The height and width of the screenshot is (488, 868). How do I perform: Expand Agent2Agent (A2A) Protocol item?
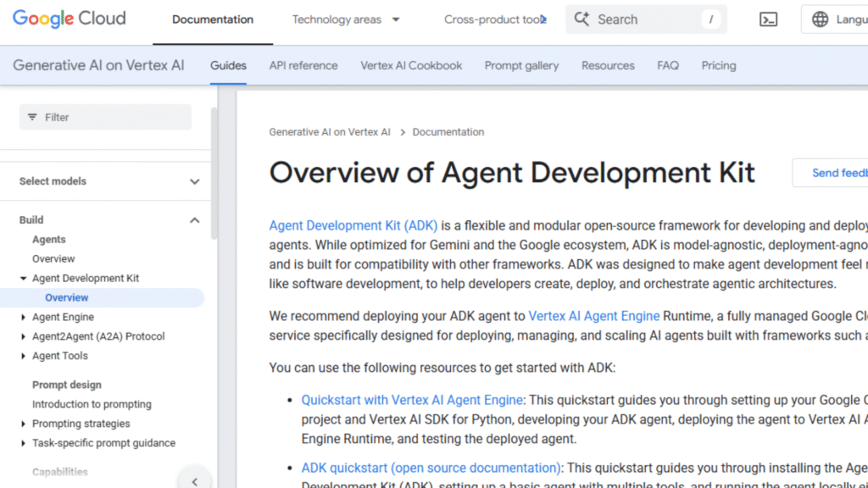pos(23,336)
